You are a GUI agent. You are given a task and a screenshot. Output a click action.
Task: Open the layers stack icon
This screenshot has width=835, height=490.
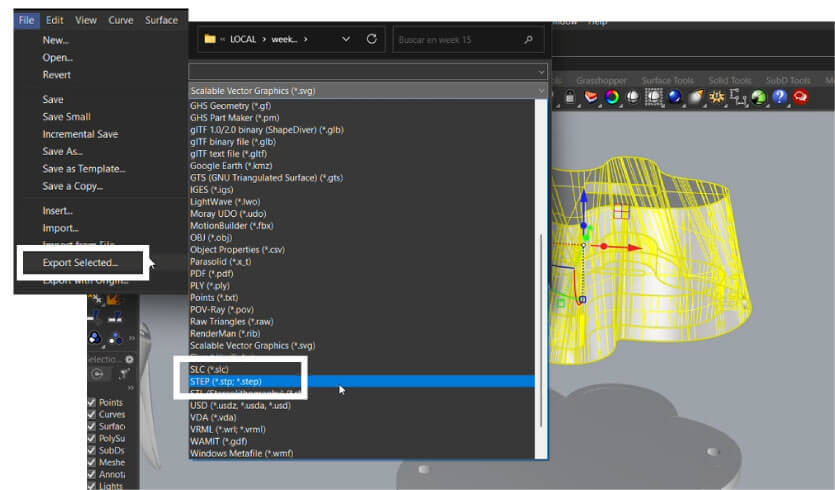(x=591, y=97)
